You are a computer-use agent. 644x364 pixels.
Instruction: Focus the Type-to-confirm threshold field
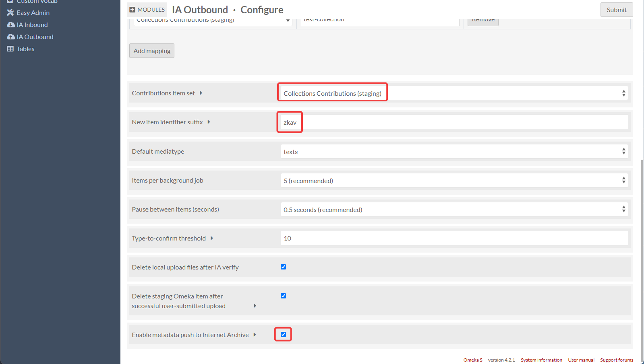pos(454,238)
